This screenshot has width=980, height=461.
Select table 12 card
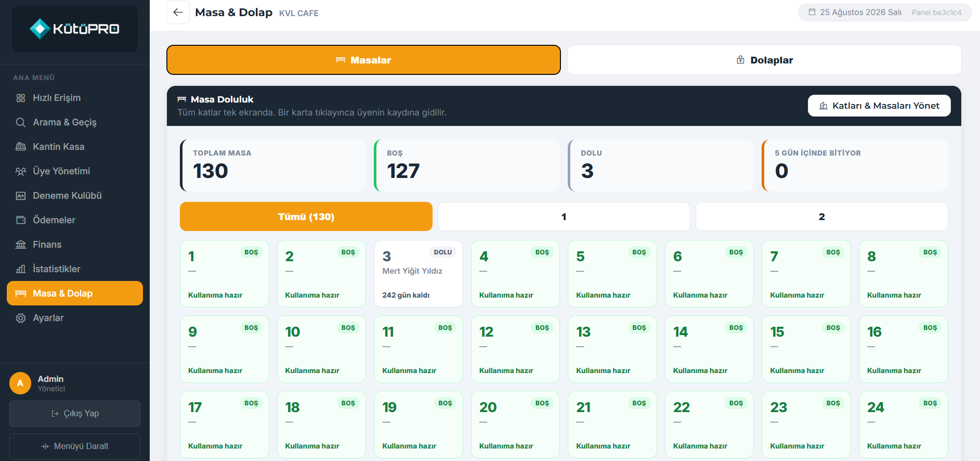(515, 349)
